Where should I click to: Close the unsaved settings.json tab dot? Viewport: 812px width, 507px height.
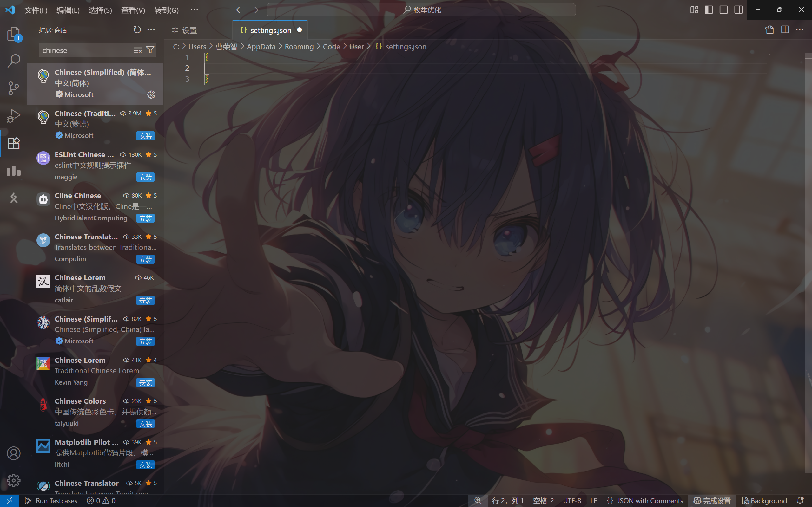(299, 30)
